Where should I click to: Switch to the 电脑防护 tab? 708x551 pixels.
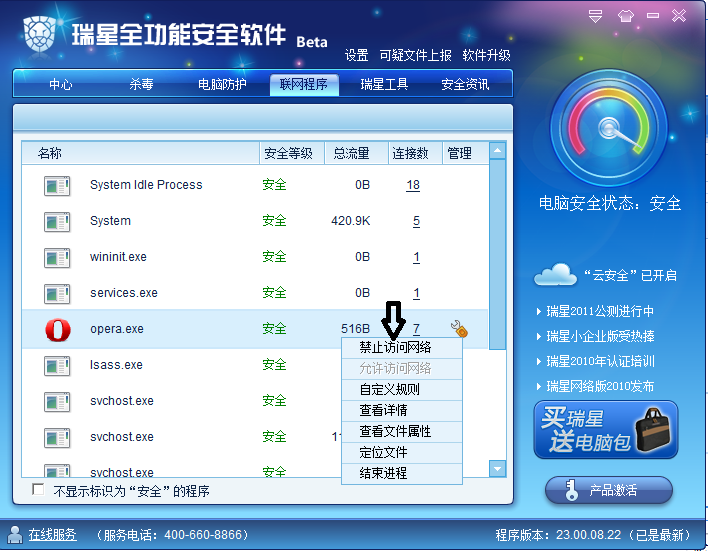(222, 84)
